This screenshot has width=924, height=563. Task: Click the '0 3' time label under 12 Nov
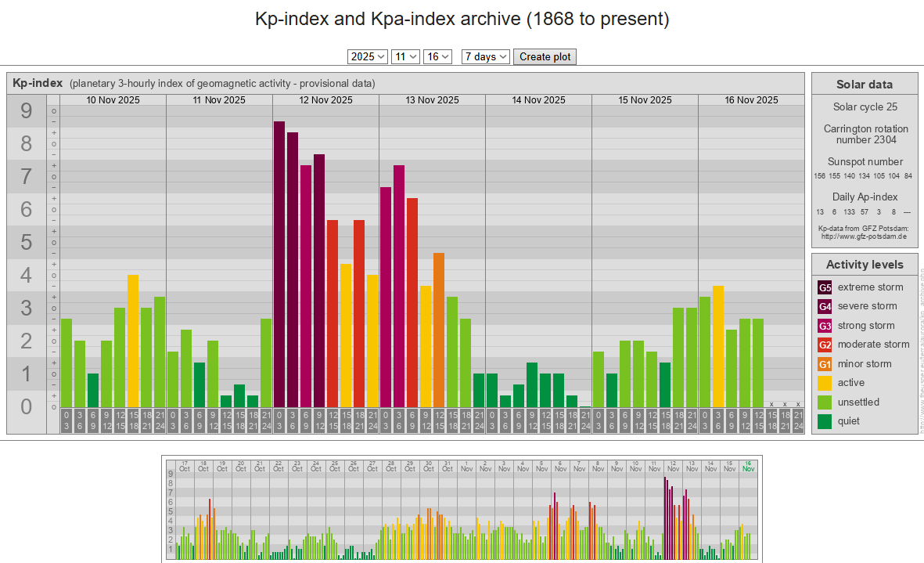[279, 421]
